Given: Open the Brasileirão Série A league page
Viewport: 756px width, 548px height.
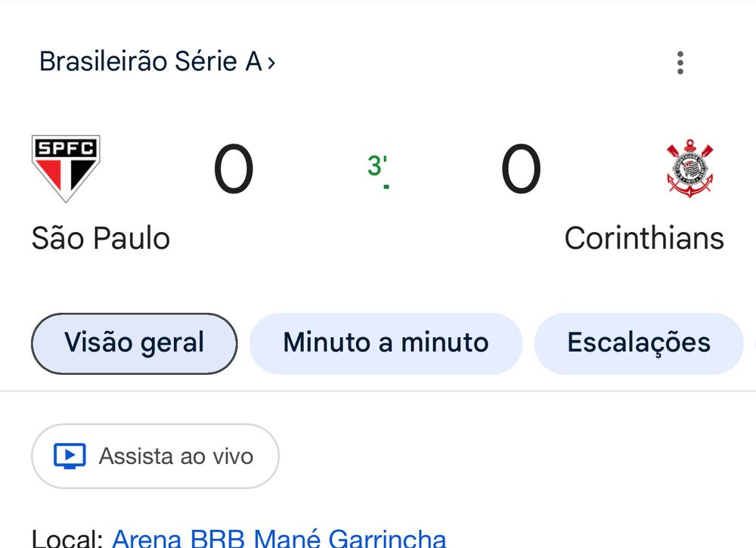Looking at the screenshot, I should [150, 61].
